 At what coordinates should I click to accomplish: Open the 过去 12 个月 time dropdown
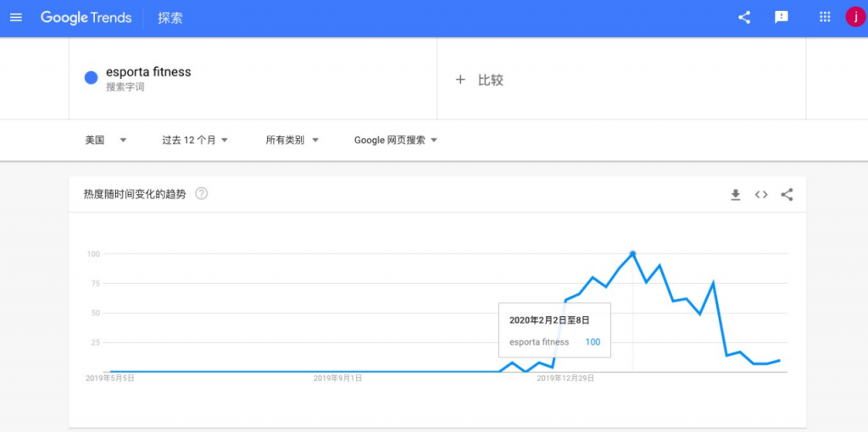pos(195,141)
